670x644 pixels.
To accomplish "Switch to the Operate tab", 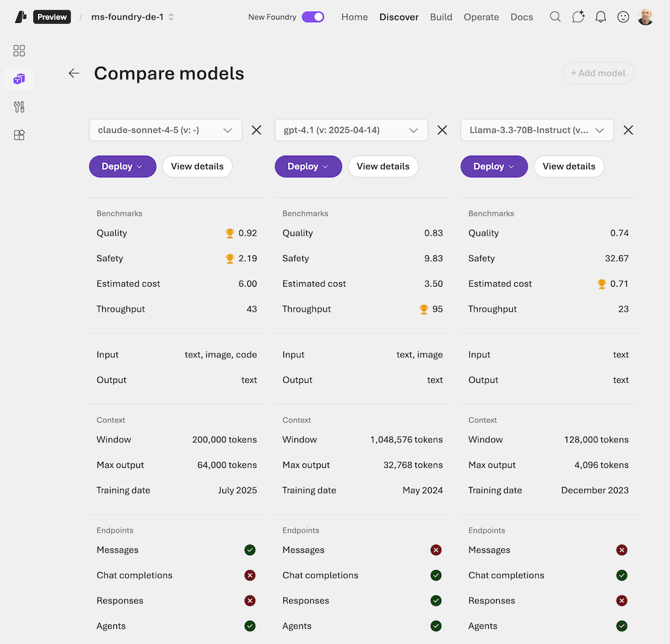I will [481, 17].
